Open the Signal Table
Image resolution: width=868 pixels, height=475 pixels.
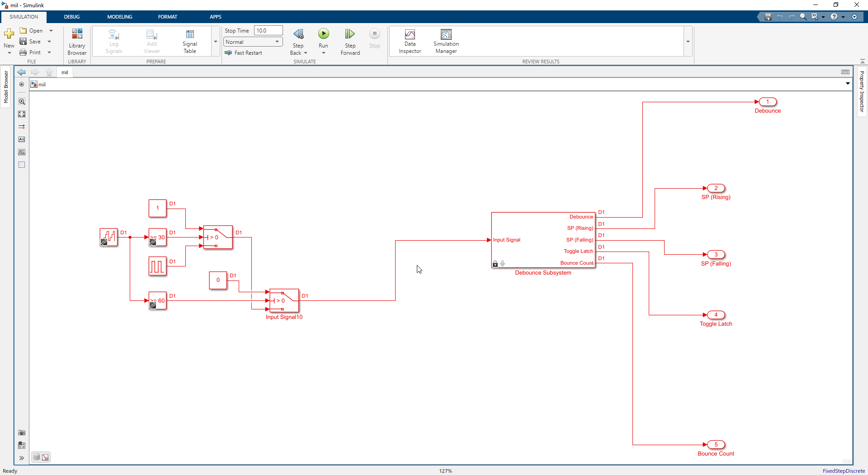(190, 42)
